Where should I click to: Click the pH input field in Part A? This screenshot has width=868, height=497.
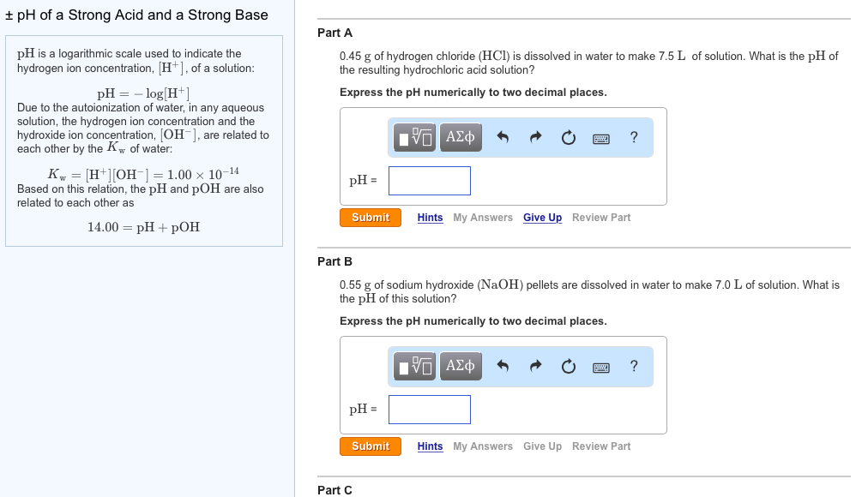pyautogui.click(x=429, y=180)
